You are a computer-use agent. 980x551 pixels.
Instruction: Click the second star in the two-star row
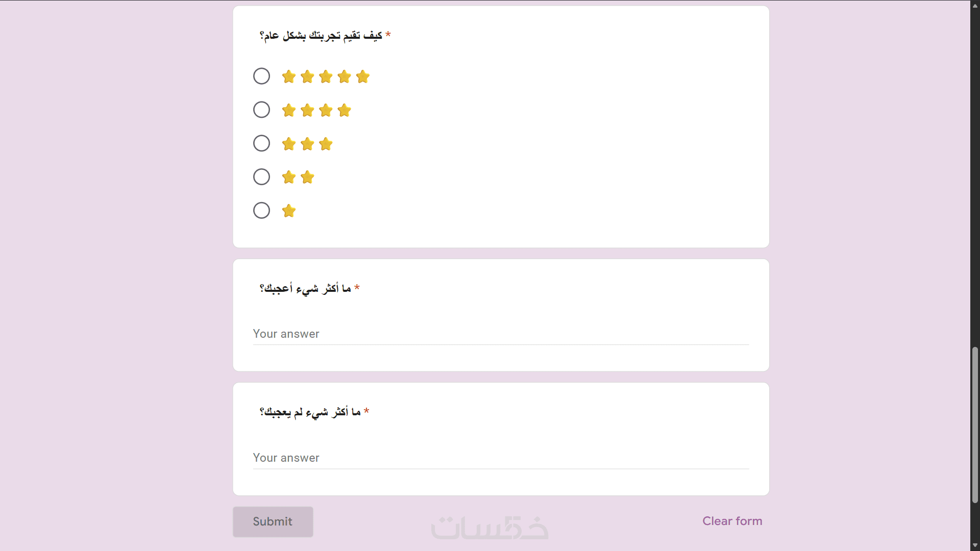click(307, 177)
